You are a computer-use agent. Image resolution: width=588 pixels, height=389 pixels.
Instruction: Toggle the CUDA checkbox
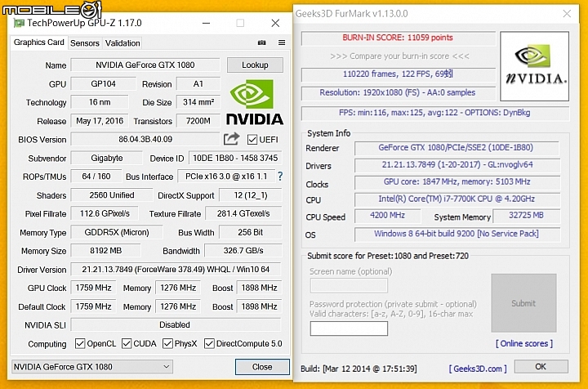click(127, 343)
